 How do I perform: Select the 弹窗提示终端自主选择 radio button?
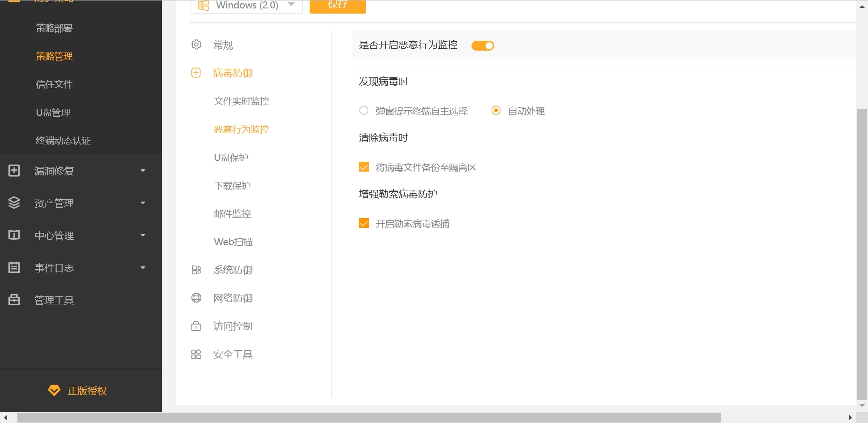click(364, 111)
